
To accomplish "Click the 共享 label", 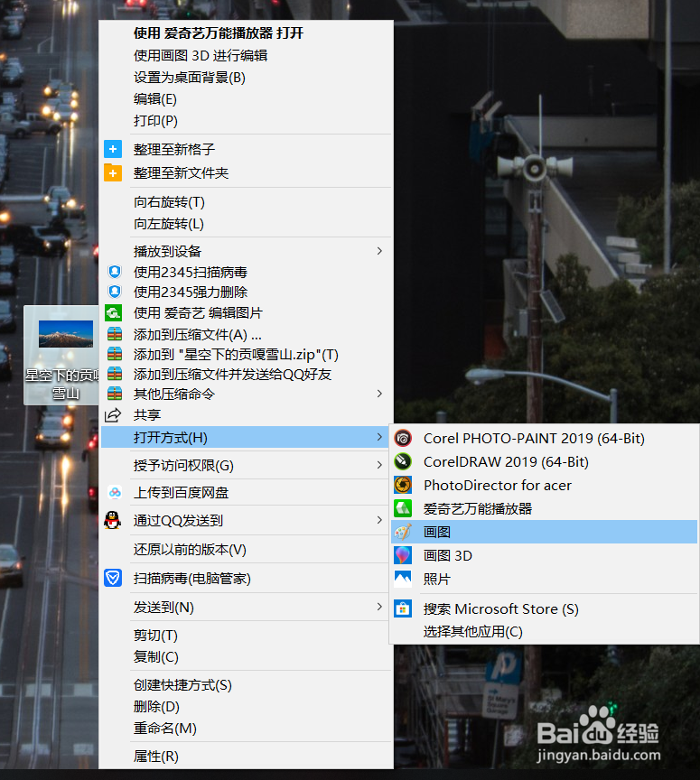I will 147,414.
